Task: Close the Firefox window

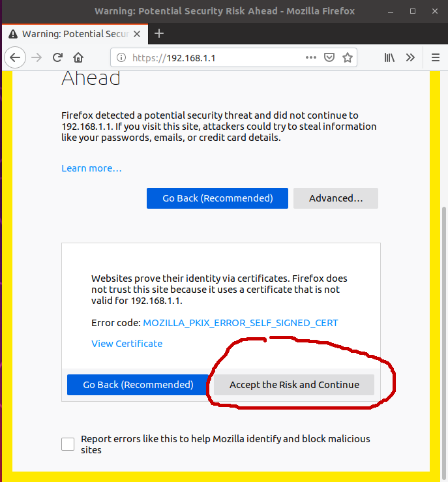Action: [435, 11]
